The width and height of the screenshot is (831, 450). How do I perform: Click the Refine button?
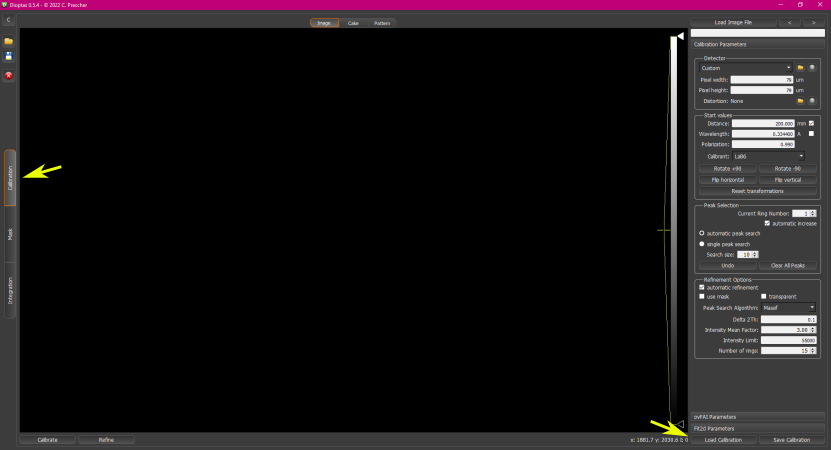click(107, 440)
